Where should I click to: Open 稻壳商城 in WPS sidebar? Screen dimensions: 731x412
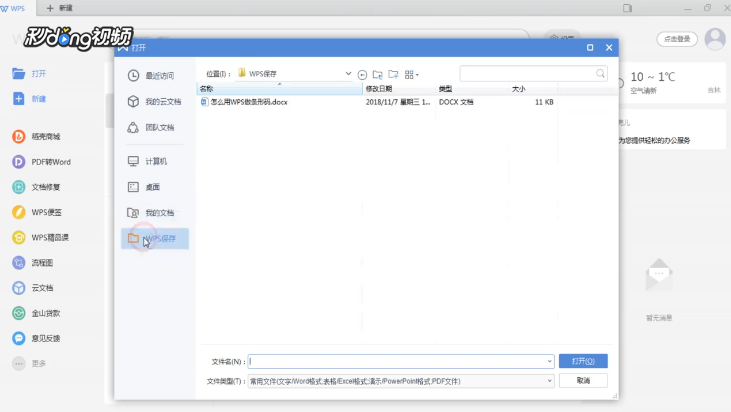point(36,137)
